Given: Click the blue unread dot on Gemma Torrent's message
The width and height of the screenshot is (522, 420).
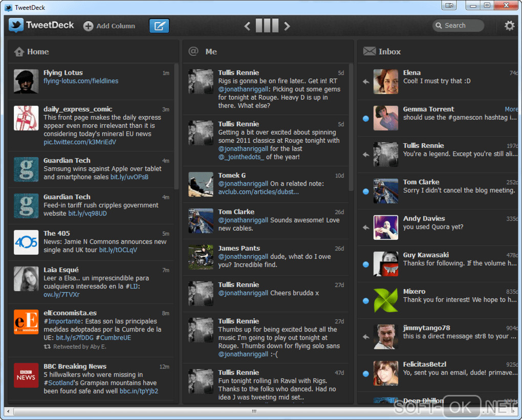Looking at the screenshot, I should 366,119.
